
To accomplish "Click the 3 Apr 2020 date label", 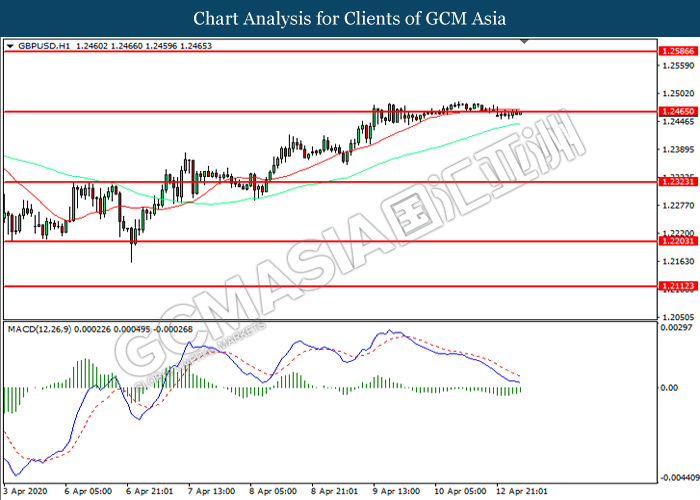I will 25,492.
